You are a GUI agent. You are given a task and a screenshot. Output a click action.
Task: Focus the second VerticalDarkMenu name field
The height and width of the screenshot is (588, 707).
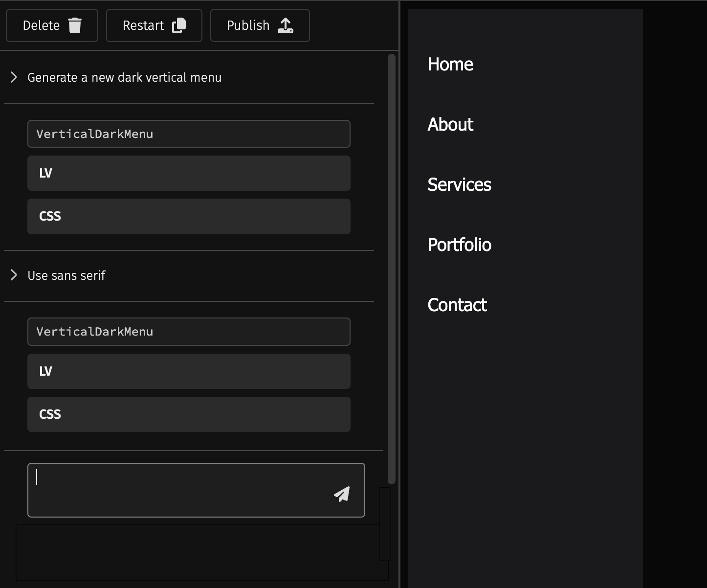[x=189, y=332]
